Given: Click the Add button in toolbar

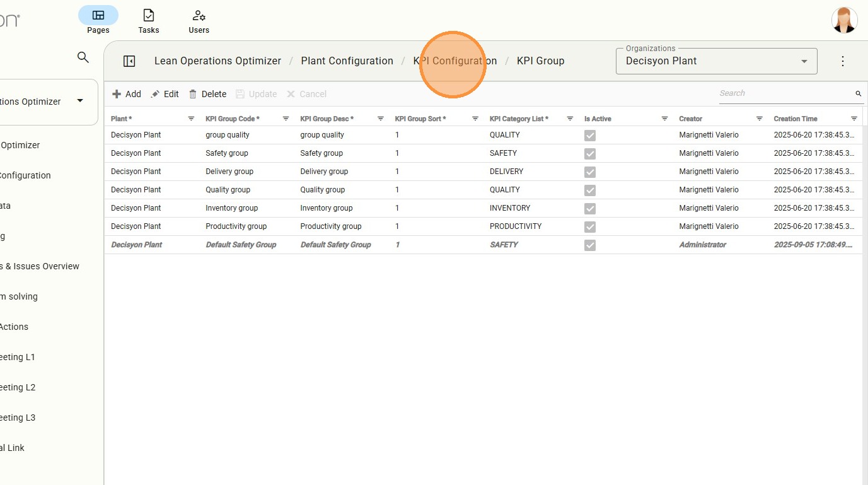Looking at the screenshot, I should (x=127, y=94).
